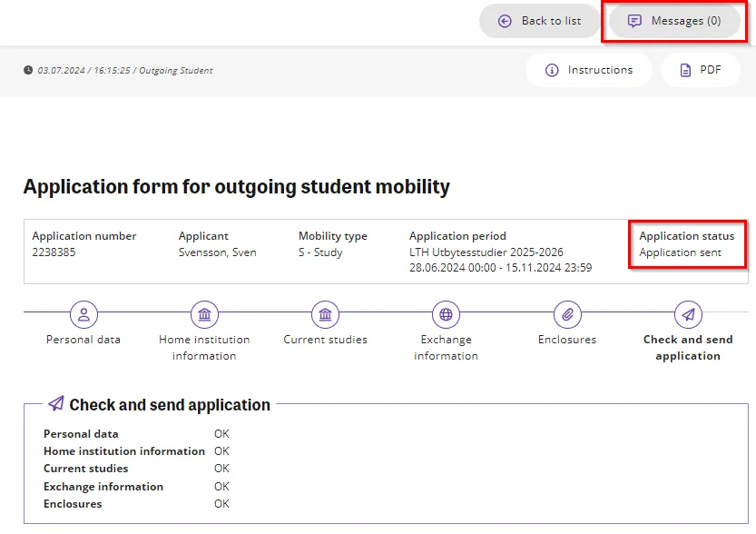Viewport: 756px width, 534px height.
Task: Click the Exchange information globe icon
Action: 446,315
